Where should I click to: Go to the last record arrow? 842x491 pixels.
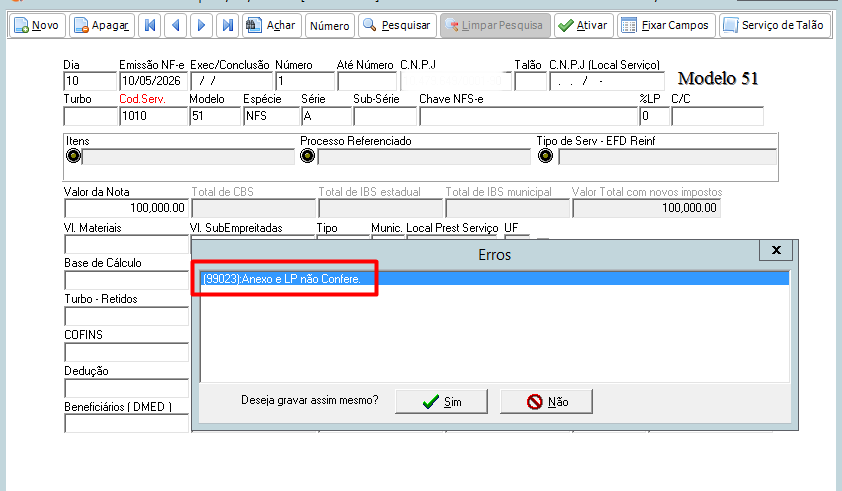click(228, 25)
